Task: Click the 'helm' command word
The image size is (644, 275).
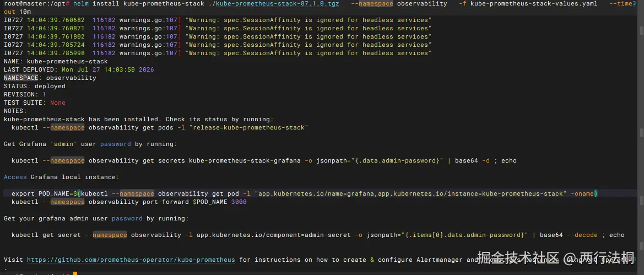Action: click(81, 4)
